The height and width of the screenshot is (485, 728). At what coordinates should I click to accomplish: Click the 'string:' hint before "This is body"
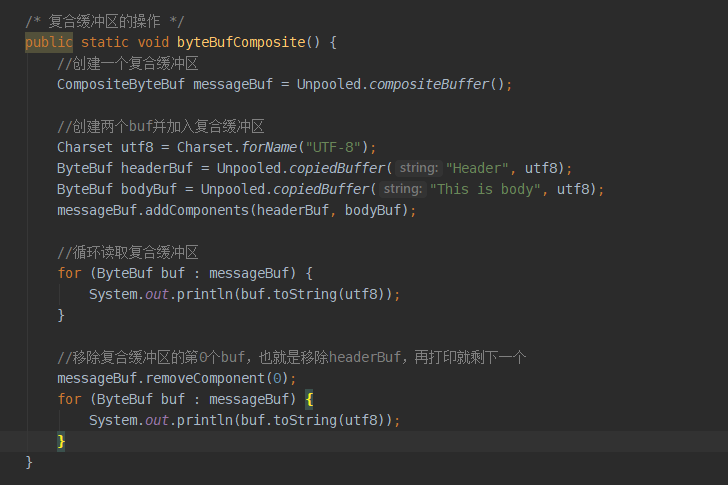pyautogui.click(x=403, y=189)
